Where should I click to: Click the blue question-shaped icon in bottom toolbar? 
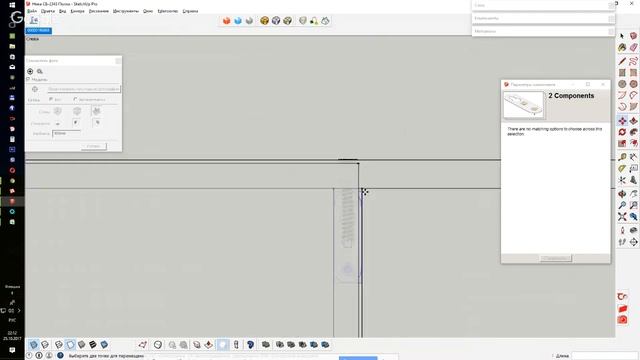click(250, 345)
